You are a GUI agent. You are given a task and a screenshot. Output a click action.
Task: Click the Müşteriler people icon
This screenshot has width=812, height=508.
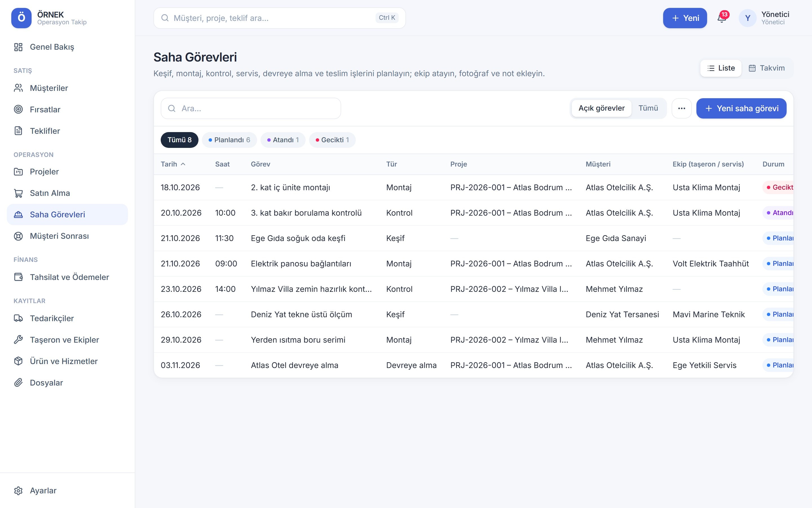click(18, 88)
